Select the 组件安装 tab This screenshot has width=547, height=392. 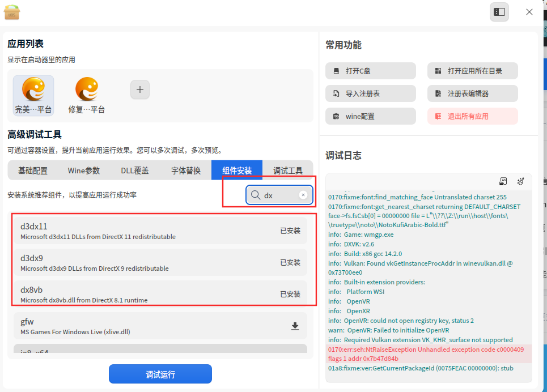[237, 171]
